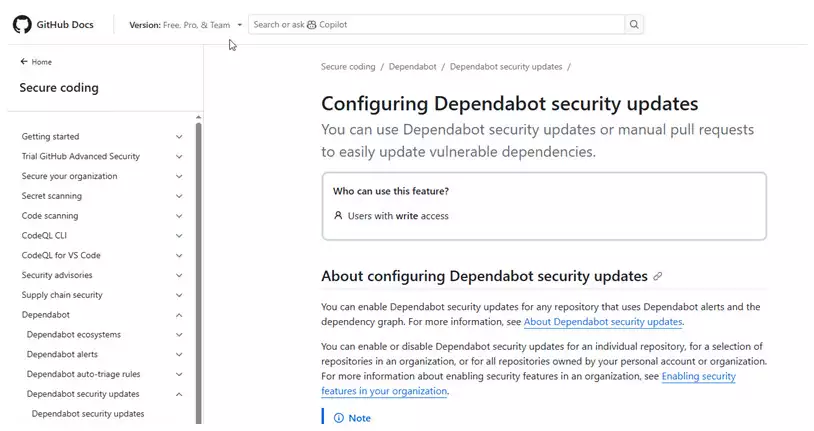Select CodeQL CLI sidebar item

pyautogui.click(x=44, y=235)
